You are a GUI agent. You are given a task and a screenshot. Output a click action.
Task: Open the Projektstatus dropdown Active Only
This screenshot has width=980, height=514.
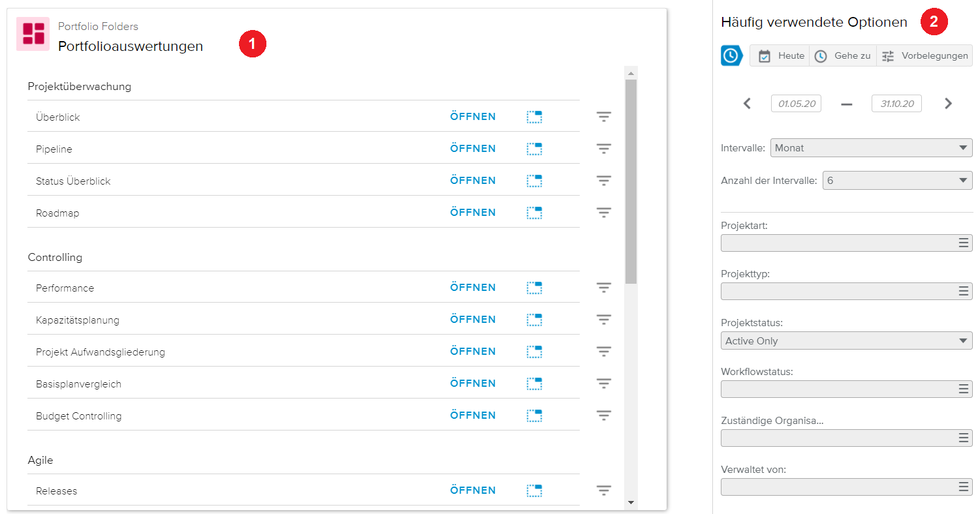point(846,340)
